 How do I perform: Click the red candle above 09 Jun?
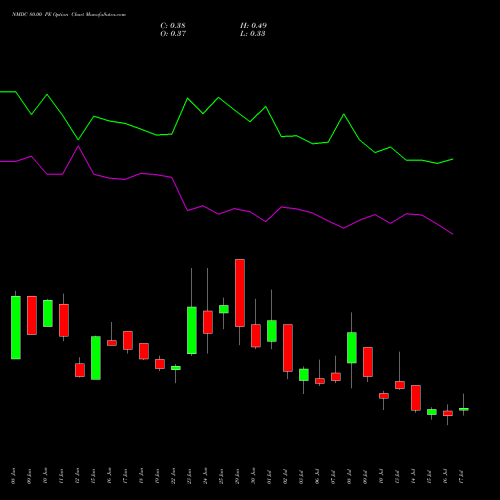tap(32, 315)
